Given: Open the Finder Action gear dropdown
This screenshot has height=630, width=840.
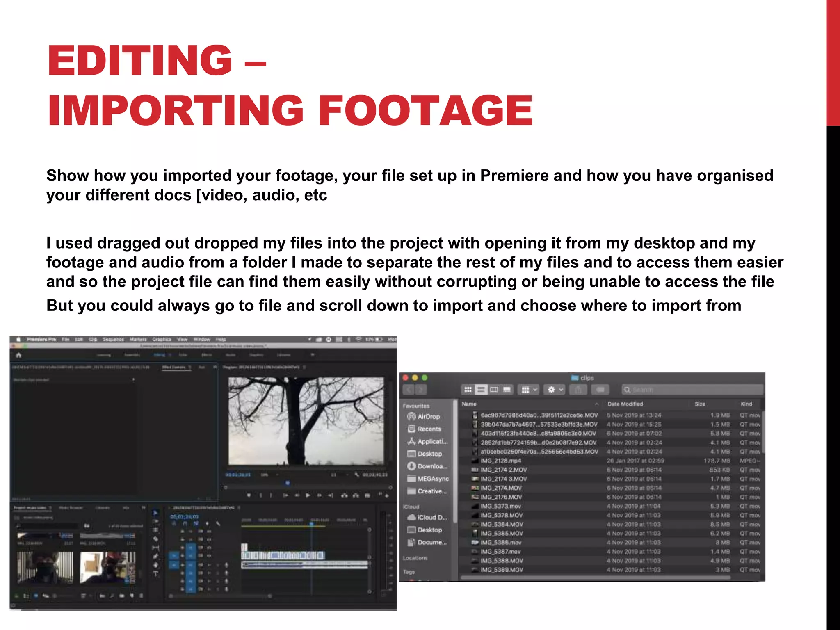Looking at the screenshot, I should coord(555,389).
